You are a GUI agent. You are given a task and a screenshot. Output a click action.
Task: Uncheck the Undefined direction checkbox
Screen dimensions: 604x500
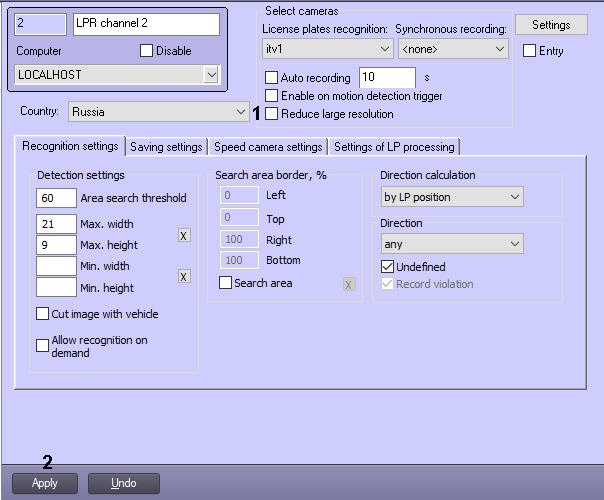[388, 267]
